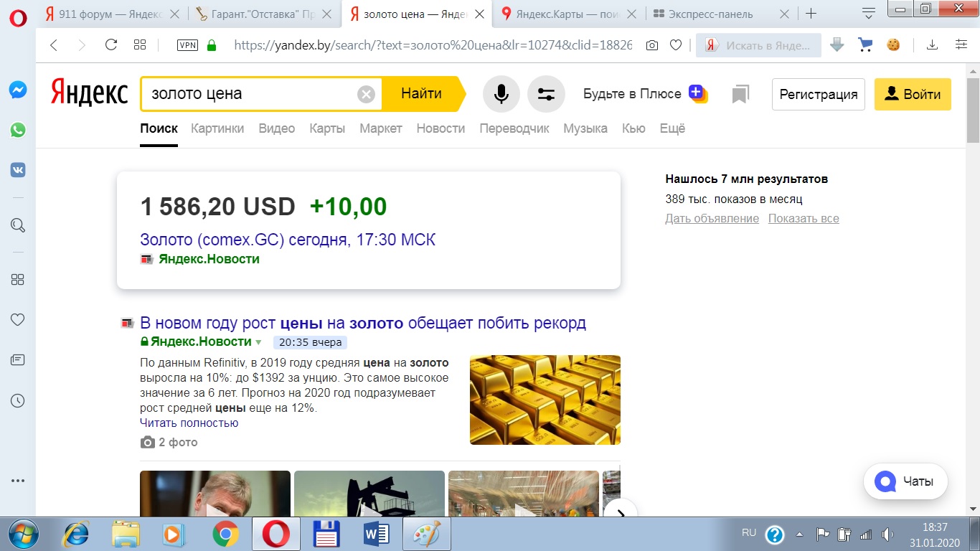Switch to the 911 форум tab
980x551 pixels.
(112, 14)
